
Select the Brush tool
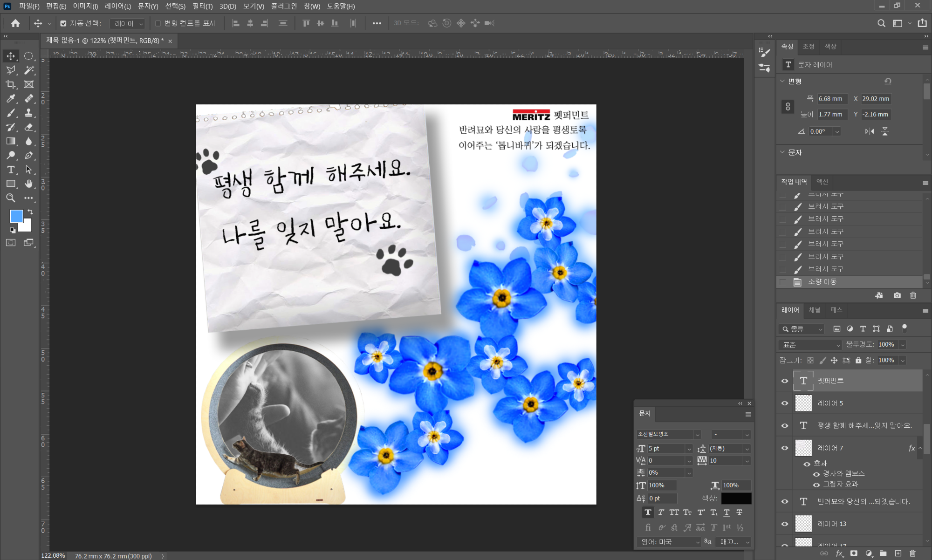pyautogui.click(x=11, y=113)
